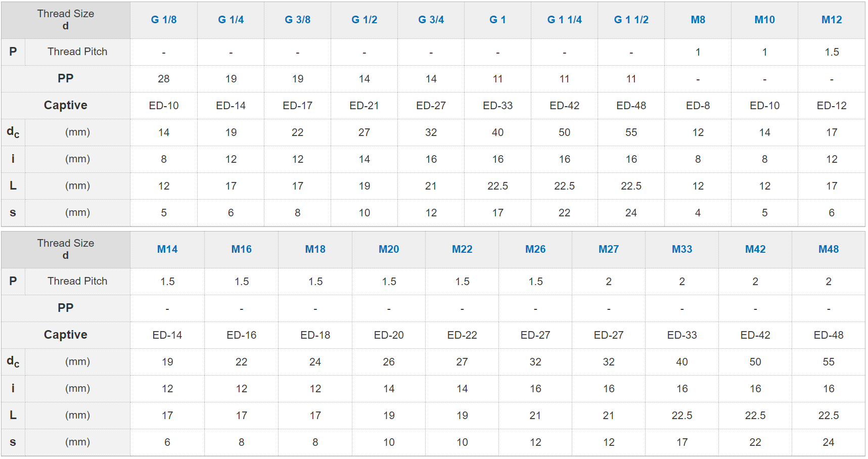Image resolution: width=868 pixels, height=459 pixels.
Task: Select the G 3/8 thread size link
Action: click(297, 20)
